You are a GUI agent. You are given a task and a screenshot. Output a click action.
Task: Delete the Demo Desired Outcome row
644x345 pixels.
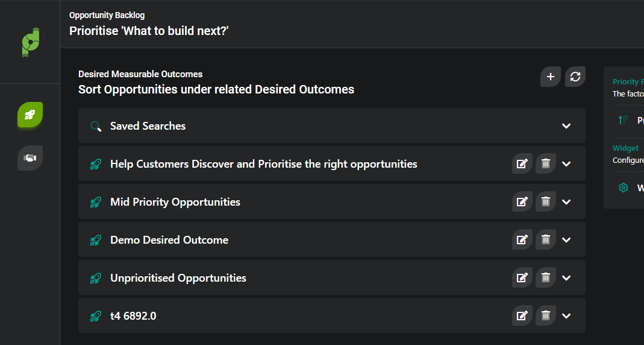tap(546, 239)
